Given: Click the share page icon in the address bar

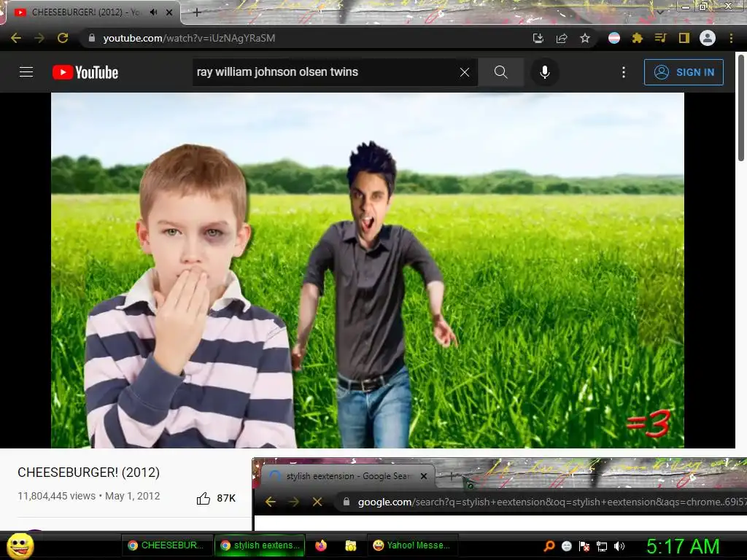Looking at the screenshot, I should click(562, 38).
